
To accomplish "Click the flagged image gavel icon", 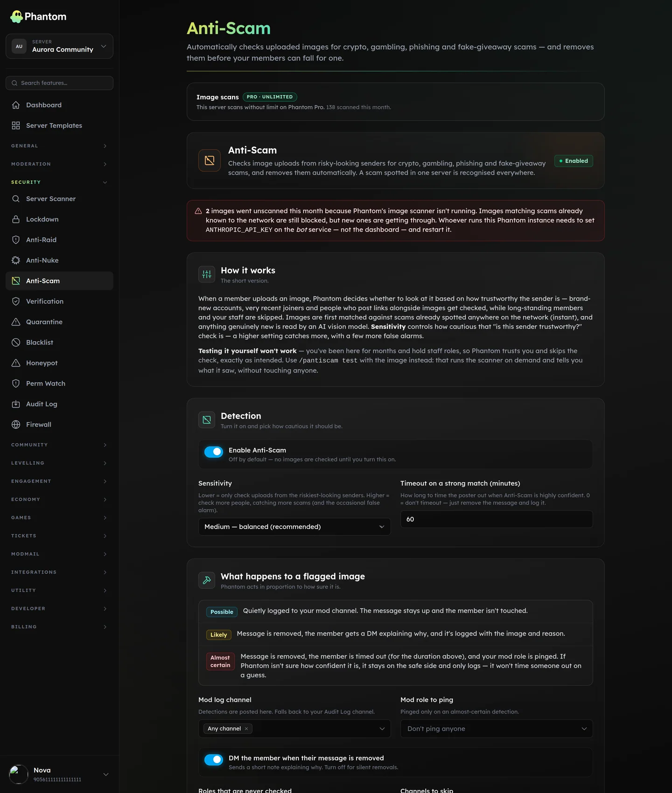I will tap(207, 580).
